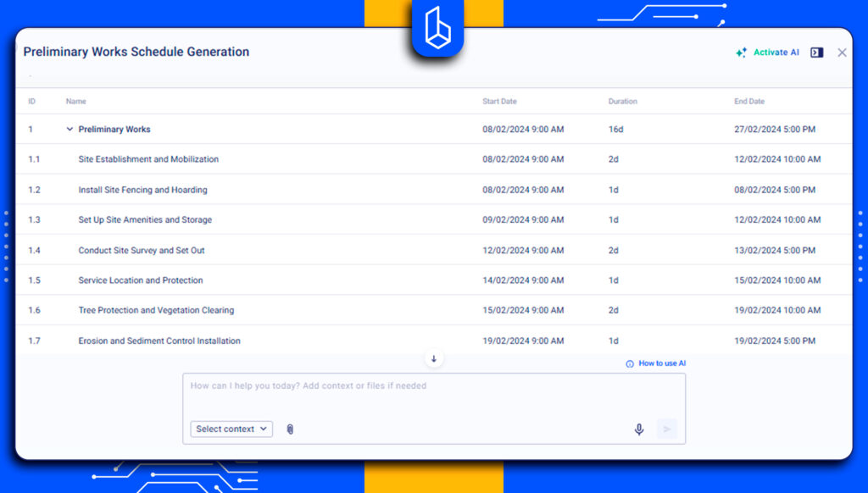Click the Activate AI sparkle icon
This screenshot has width=868, height=493.
tap(741, 53)
